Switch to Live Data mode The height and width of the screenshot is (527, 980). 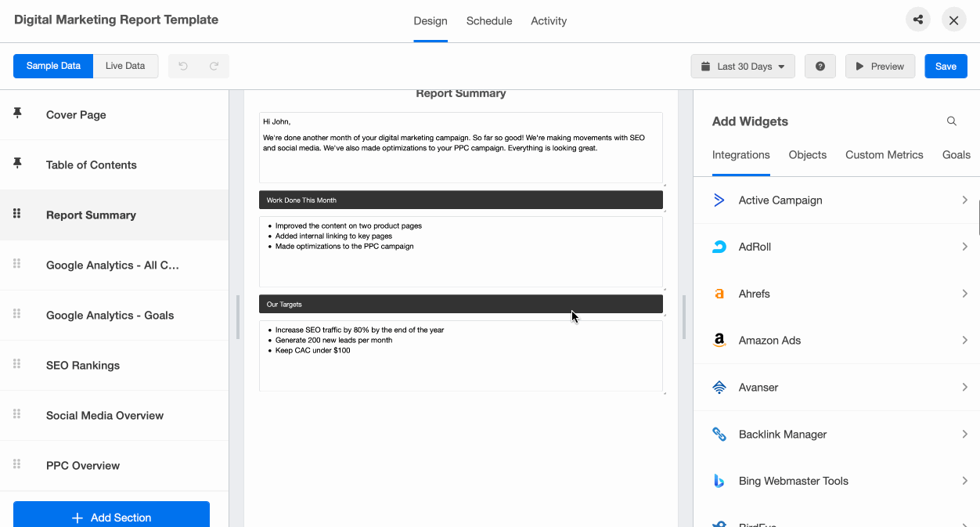pos(125,67)
